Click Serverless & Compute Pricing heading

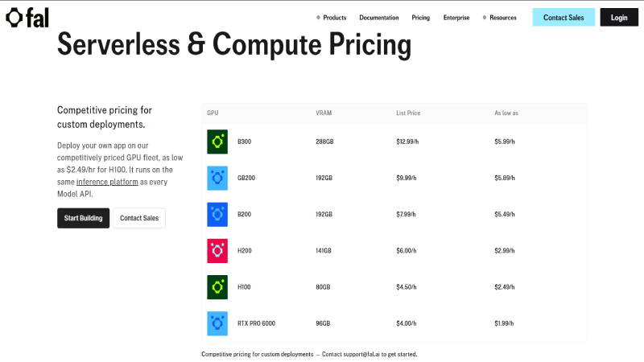(x=234, y=44)
